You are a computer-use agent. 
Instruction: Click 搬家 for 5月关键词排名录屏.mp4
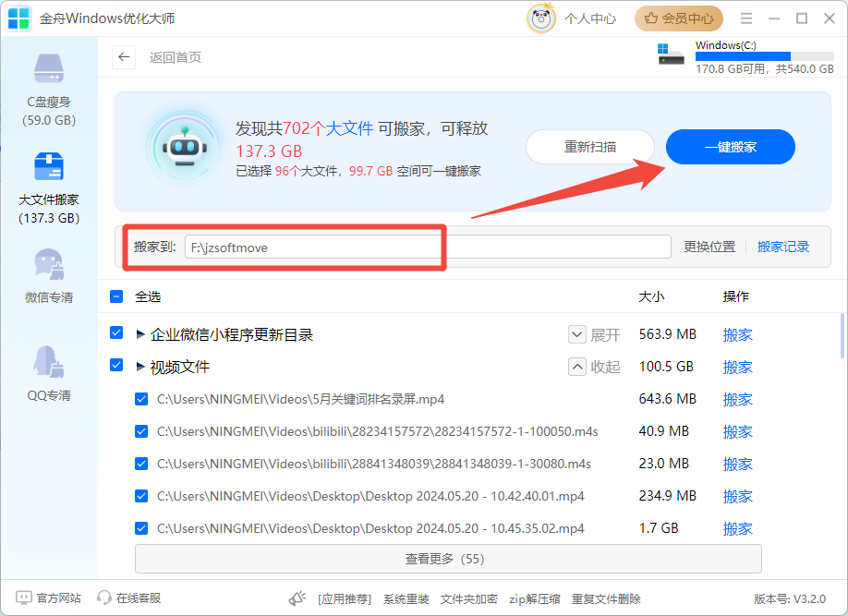pyautogui.click(x=738, y=400)
